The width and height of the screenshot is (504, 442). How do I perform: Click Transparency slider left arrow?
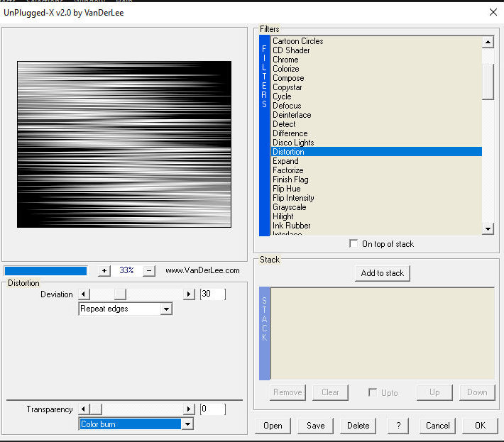point(84,409)
